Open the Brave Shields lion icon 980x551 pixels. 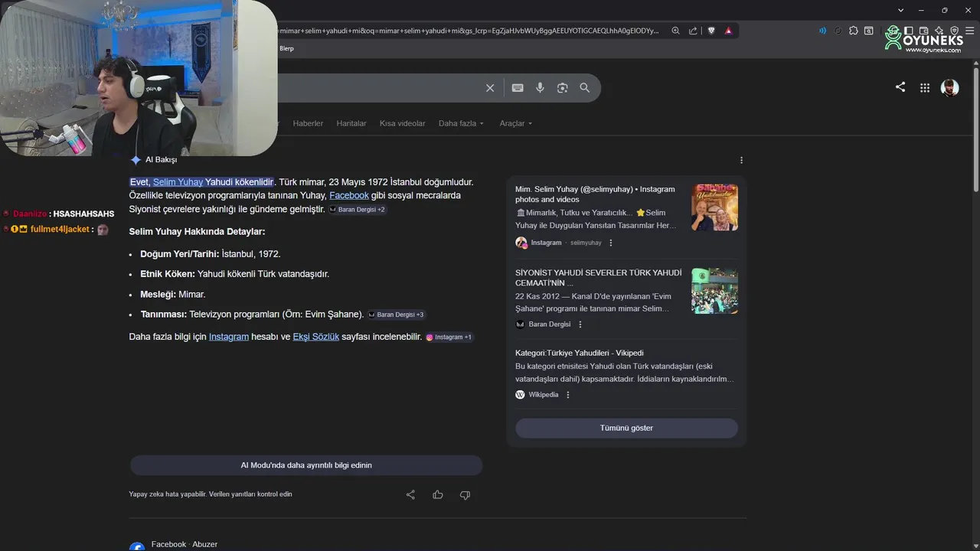tap(711, 31)
